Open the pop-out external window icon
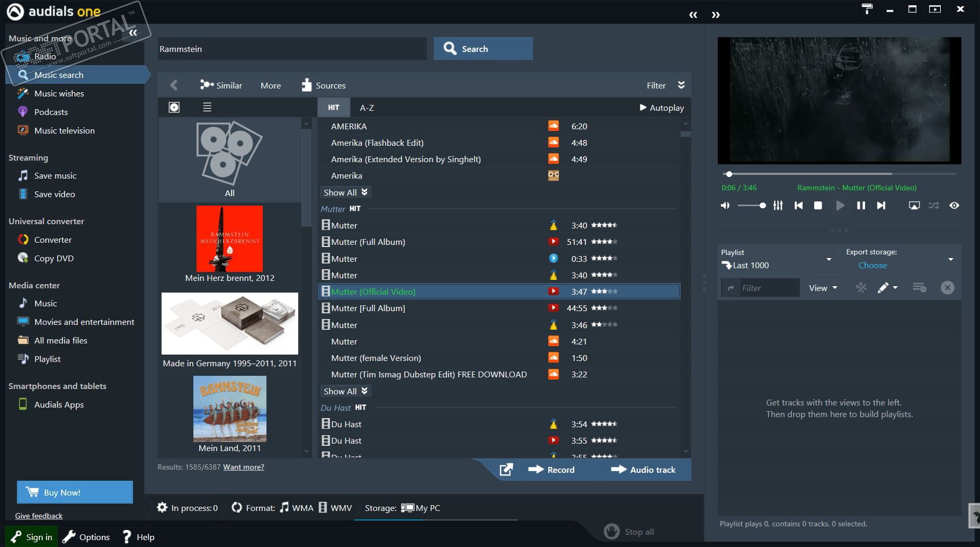 tap(506, 470)
